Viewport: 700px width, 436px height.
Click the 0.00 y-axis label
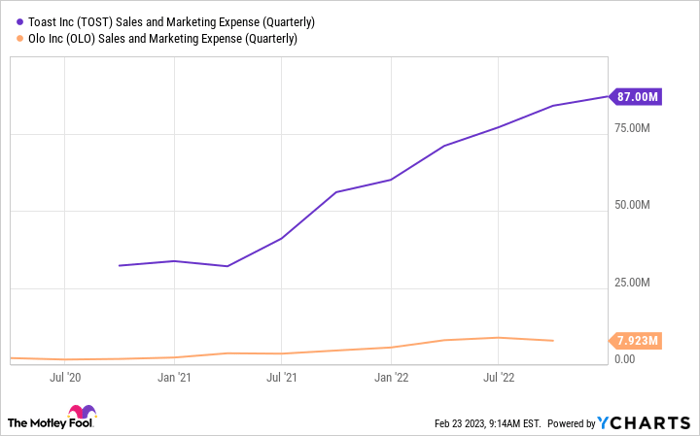pyautogui.click(x=625, y=359)
